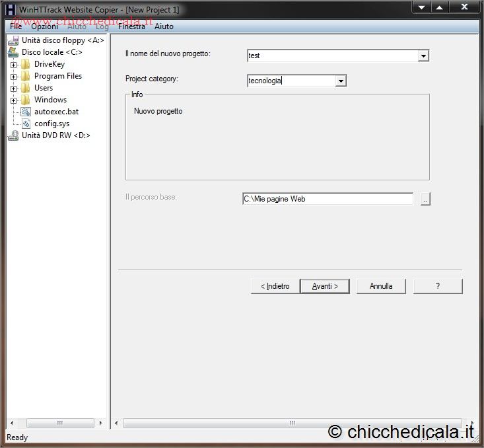The image size is (484, 448).
Task: Select the Disco locale C: drive icon
Action: (x=13, y=52)
